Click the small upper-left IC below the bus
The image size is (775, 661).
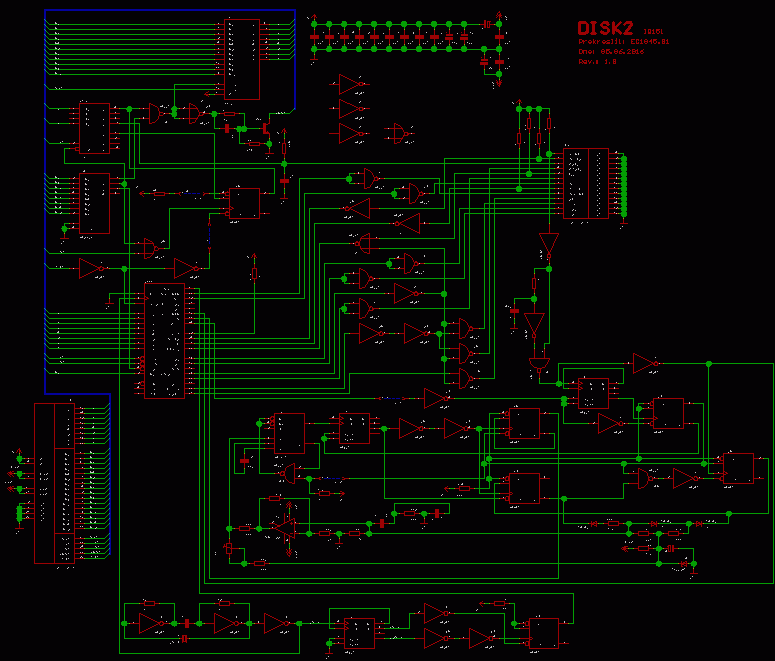[x=94, y=128]
